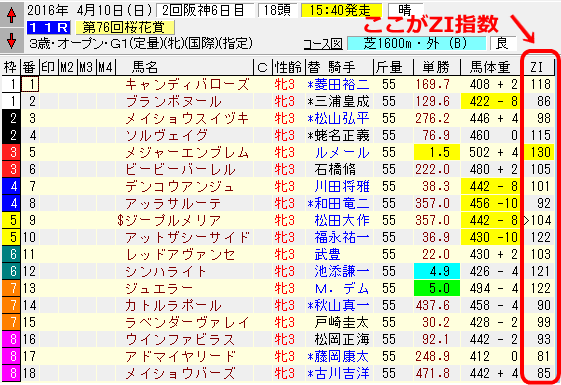Click the red up arrow button
561x385 pixels.
click(11, 15)
